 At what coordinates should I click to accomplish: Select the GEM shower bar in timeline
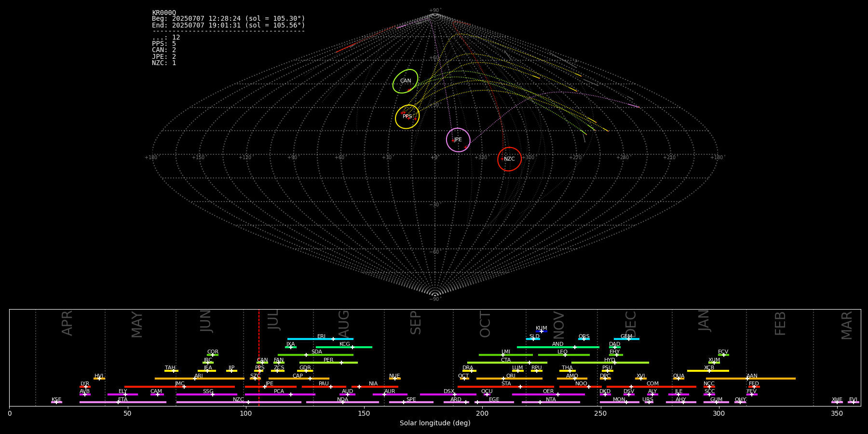point(626,339)
